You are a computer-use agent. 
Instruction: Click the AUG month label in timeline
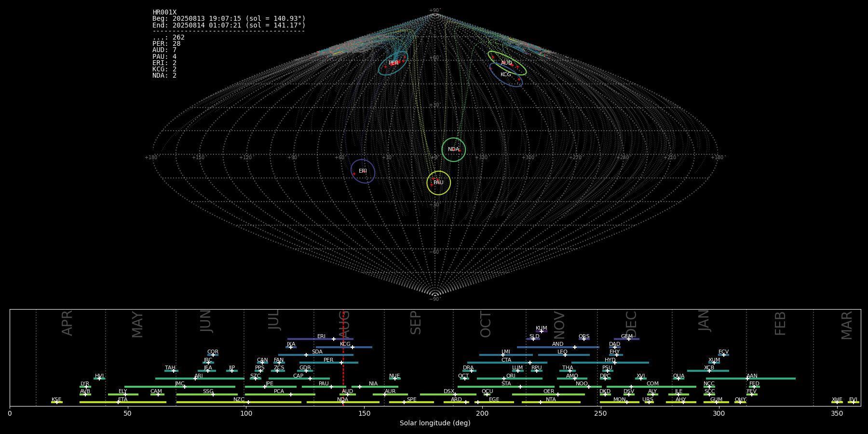(x=344, y=324)
